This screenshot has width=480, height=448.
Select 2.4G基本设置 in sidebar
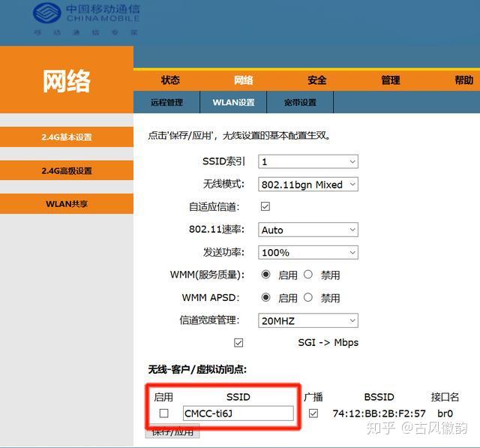click(67, 137)
